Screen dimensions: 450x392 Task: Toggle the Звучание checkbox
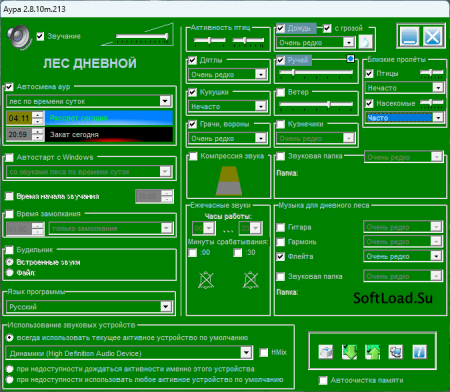pyautogui.click(x=40, y=36)
